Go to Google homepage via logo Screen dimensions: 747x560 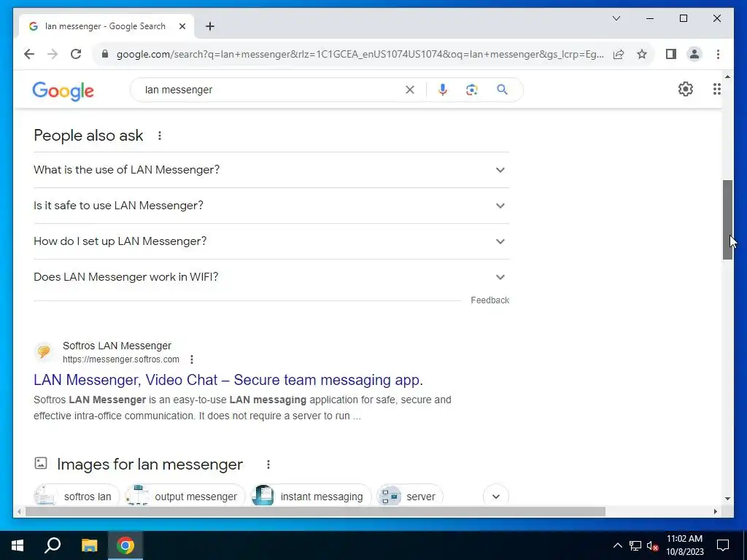coord(63,90)
